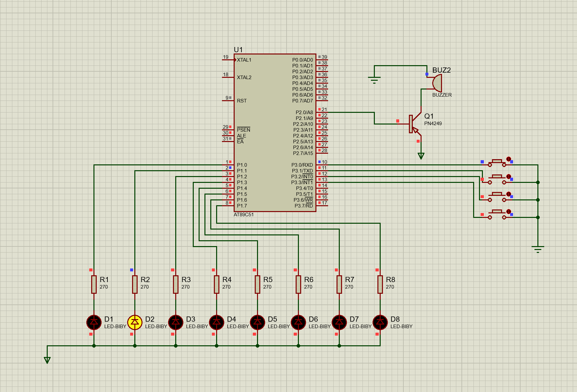Select resistor R1 body
Image resolution: width=577 pixels, height=392 pixels.
pos(94,284)
